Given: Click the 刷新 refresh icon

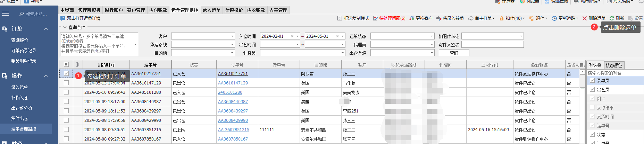Looking at the screenshot, I should tap(612, 18).
